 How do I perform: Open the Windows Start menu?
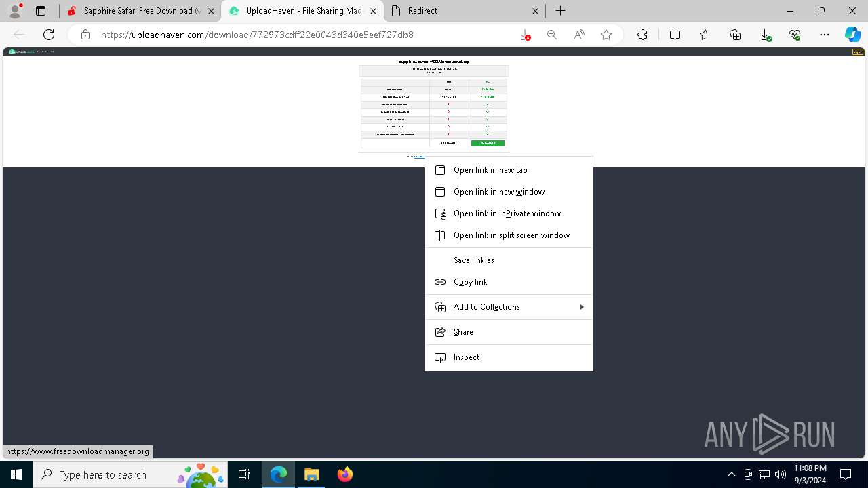(x=16, y=474)
